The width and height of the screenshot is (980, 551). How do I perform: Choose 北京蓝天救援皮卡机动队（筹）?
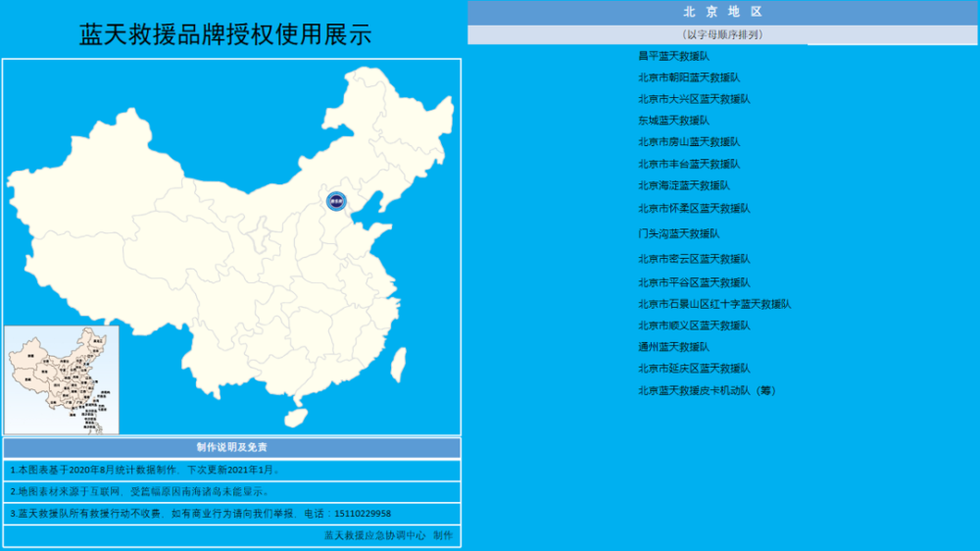click(x=707, y=390)
